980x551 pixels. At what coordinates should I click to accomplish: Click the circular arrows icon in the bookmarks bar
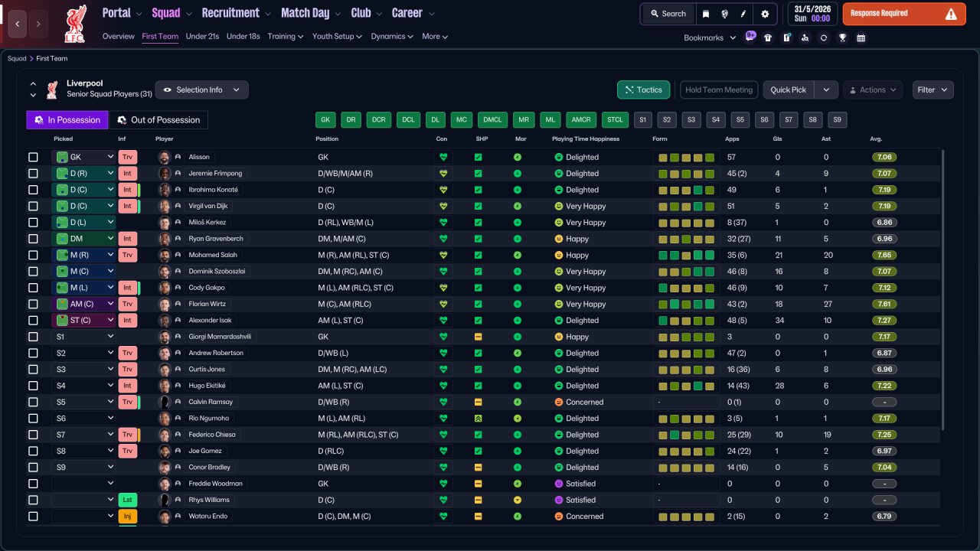[x=823, y=37]
